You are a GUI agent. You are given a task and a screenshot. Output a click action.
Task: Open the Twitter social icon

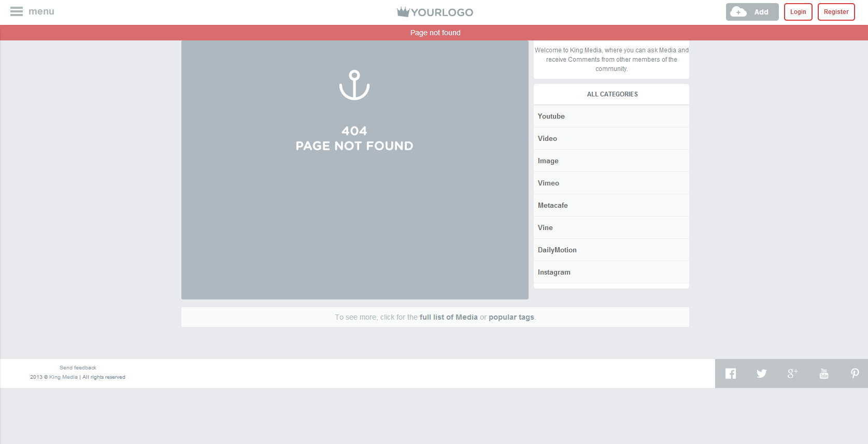pos(761,374)
